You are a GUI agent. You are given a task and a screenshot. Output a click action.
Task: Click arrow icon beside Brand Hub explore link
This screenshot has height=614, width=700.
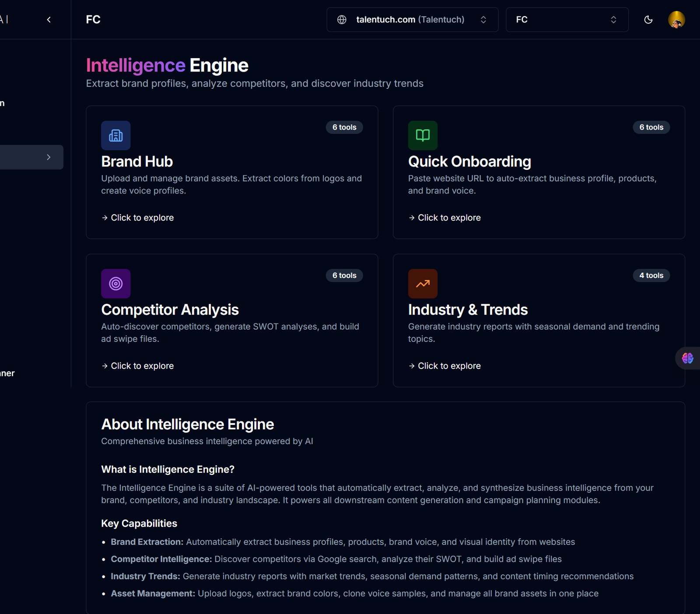pos(105,218)
